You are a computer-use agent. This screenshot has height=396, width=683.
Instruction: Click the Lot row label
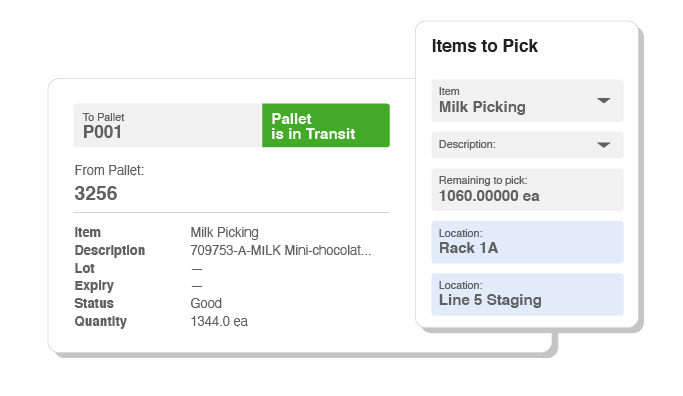[85, 268]
